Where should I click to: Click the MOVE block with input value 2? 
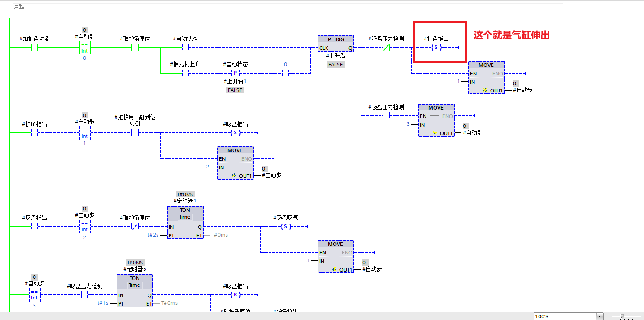(x=235, y=162)
